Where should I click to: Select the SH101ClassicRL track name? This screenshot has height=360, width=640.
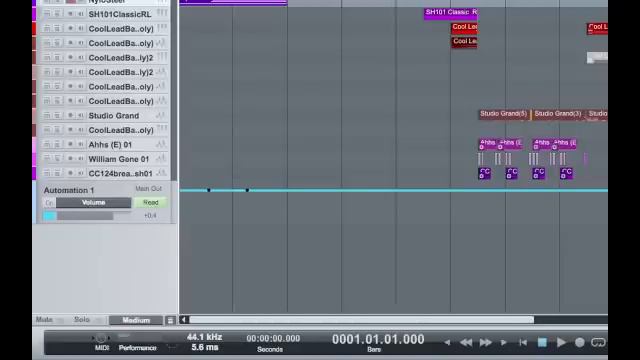(x=120, y=14)
